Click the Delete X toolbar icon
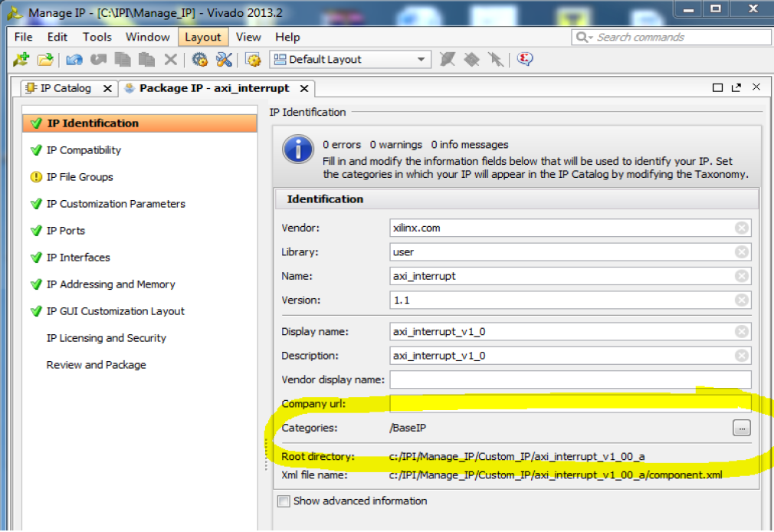774x532 pixels. pos(169,59)
